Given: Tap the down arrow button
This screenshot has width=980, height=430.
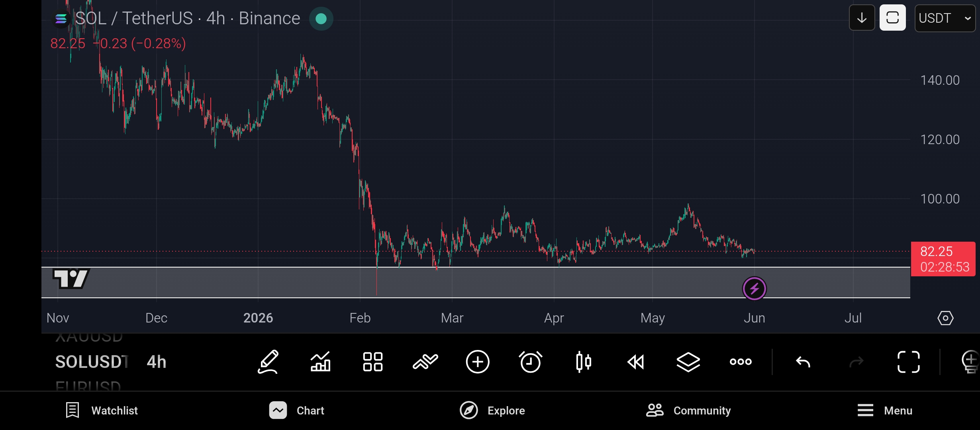Looking at the screenshot, I should tap(862, 18).
